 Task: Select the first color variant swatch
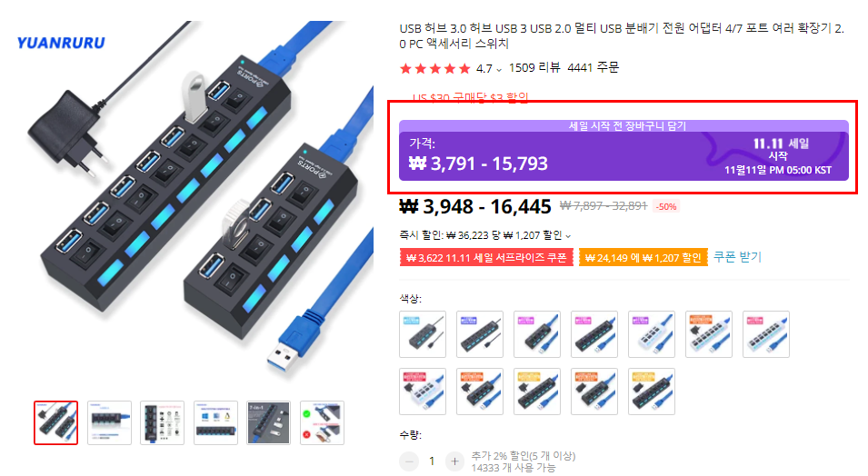click(x=423, y=334)
